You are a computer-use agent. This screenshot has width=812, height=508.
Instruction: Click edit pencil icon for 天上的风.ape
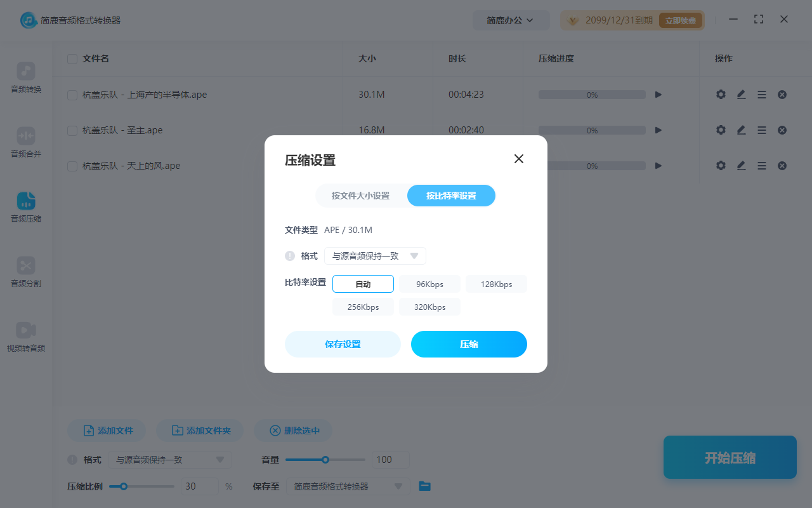[741, 166]
